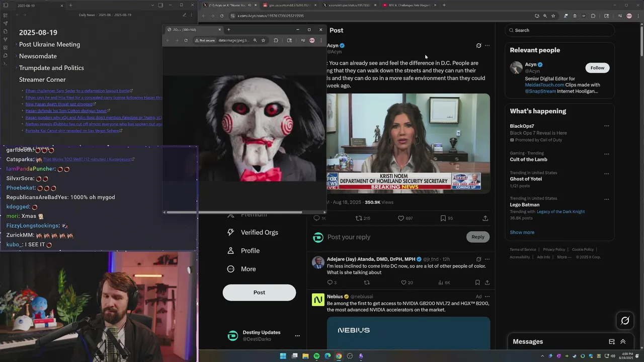Click the Reply button

[478, 237]
